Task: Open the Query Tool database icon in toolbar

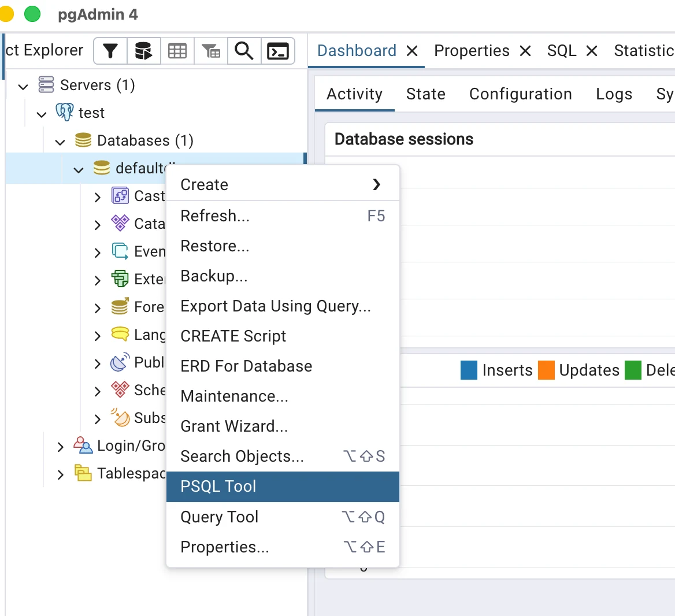Action: (143, 51)
